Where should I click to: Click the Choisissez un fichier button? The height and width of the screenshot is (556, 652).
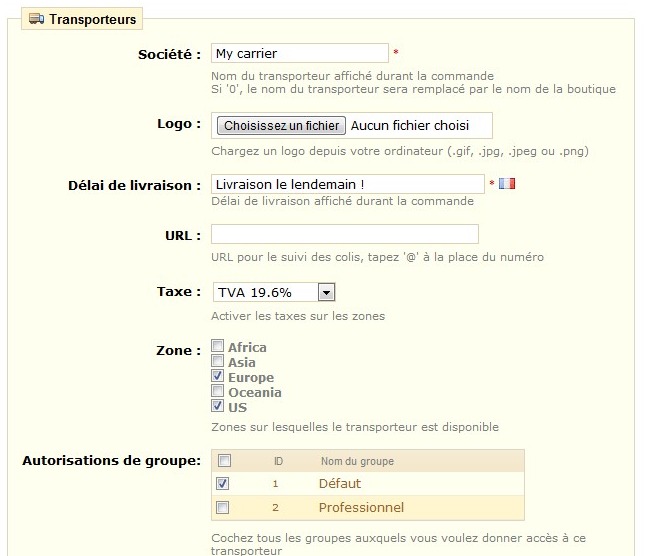[281, 125]
